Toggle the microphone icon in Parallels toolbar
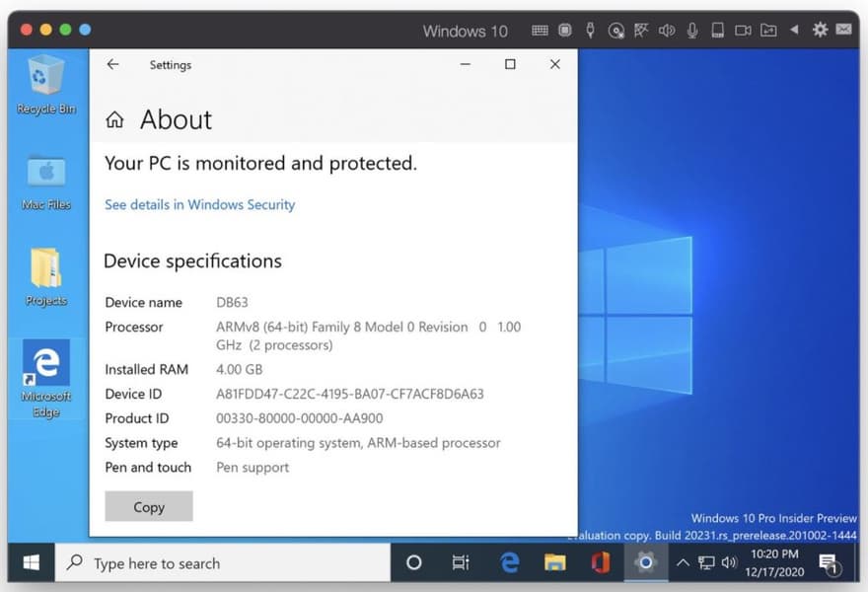868x592 pixels. 692,31
